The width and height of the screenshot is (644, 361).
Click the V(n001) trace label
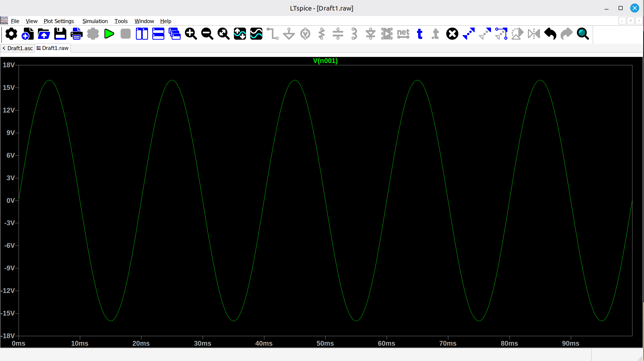(325, 61)
